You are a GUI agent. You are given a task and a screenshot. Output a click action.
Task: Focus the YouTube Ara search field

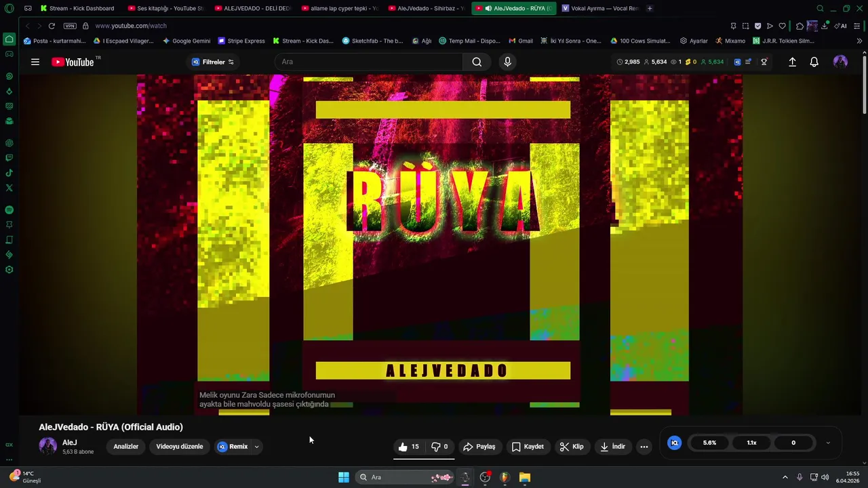(x=370, y=62)
